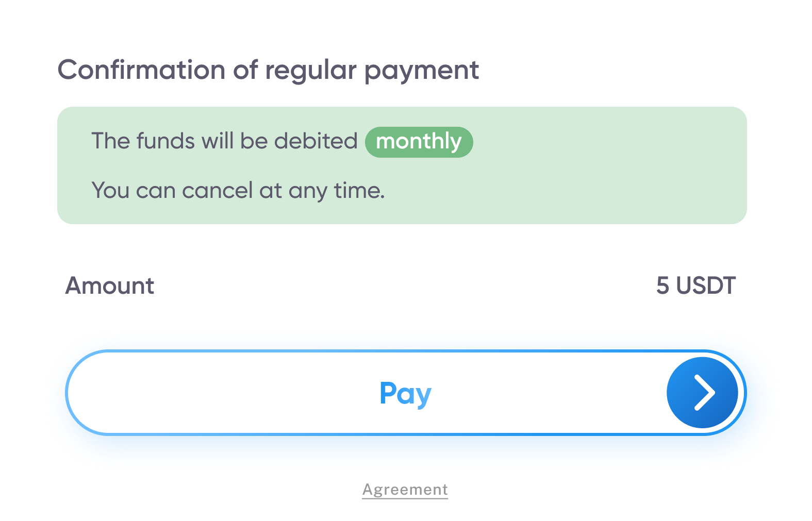Click the word 'Confirmation' in the heading
The width and height of the screenshot is (812, 521).
(x=141, y=70)
